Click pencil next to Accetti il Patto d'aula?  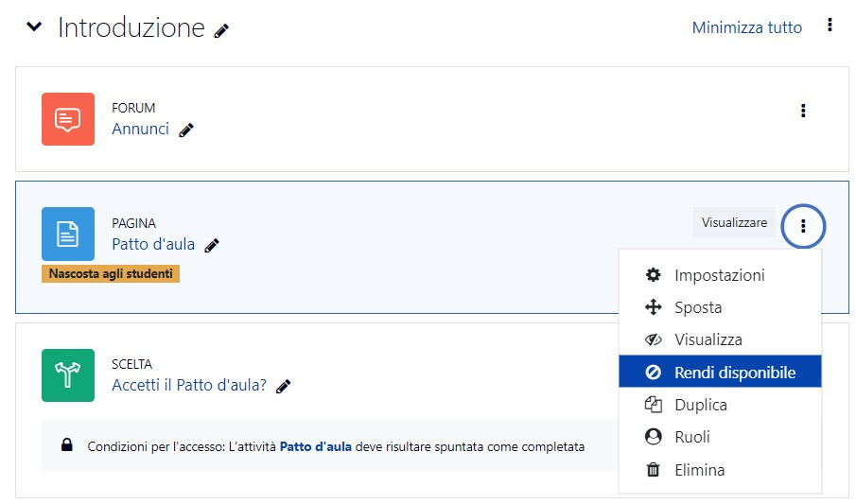[284, 387]
